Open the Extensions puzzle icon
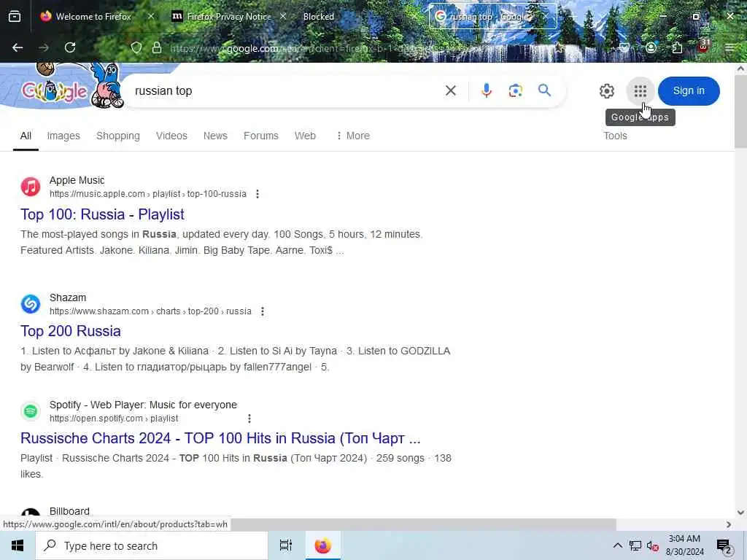Screen dimensions: 747x560 (x=677, y=47)
